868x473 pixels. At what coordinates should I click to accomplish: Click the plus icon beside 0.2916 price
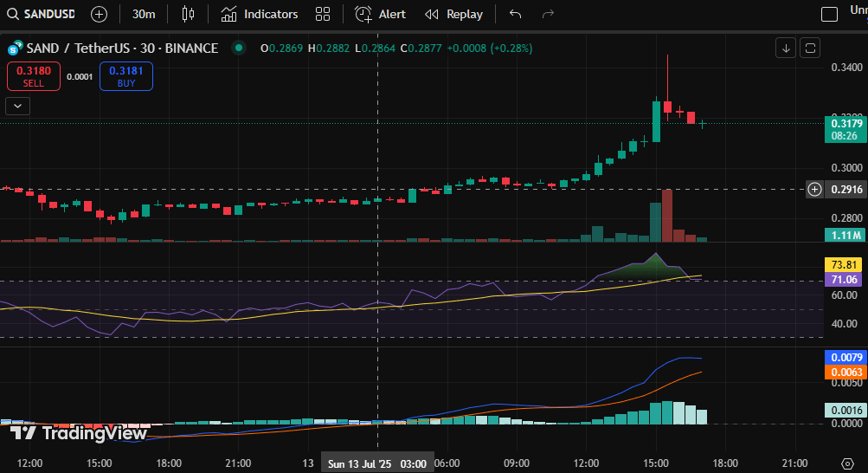814,190
